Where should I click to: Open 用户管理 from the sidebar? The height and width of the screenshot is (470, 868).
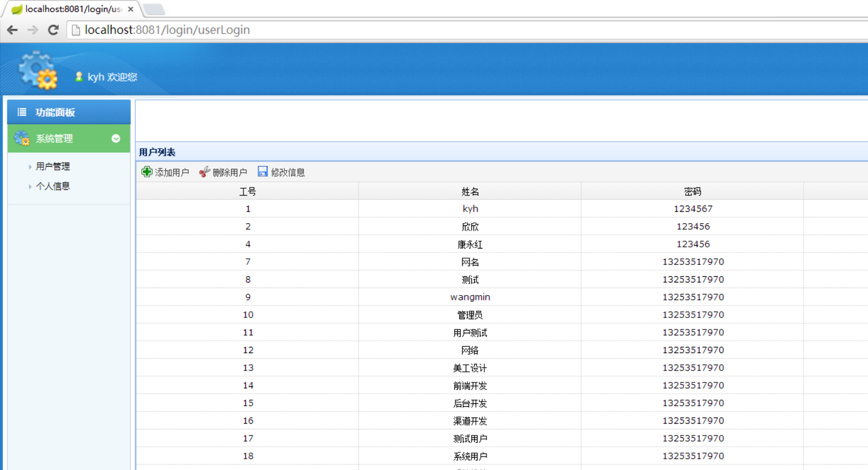(52, 166)
